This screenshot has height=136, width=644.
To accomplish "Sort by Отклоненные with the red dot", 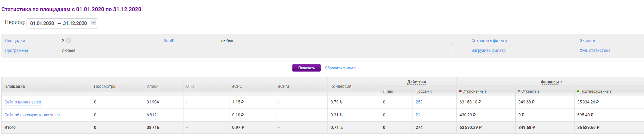I will [x=474, y=91].
